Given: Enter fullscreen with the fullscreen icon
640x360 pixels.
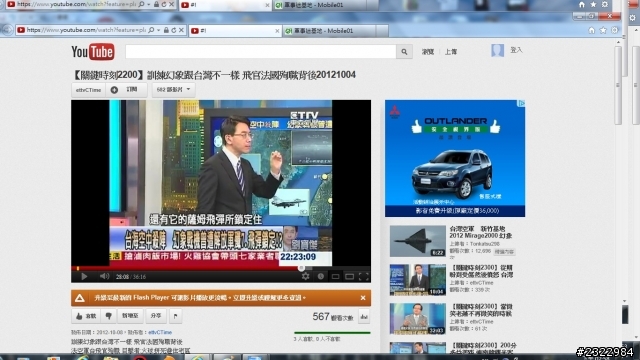Looking at the screenshot, I should 363,276.
